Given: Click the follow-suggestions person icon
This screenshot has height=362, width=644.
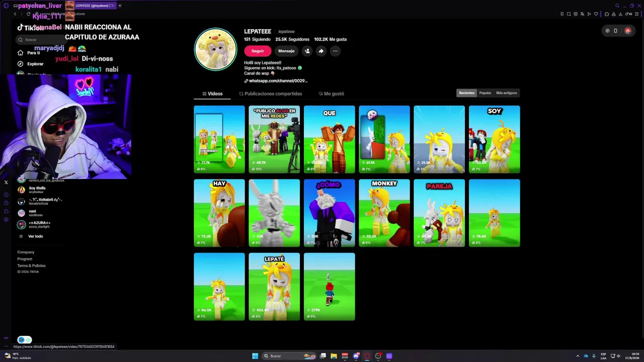Looking at the screenshot, I should 307,51.
